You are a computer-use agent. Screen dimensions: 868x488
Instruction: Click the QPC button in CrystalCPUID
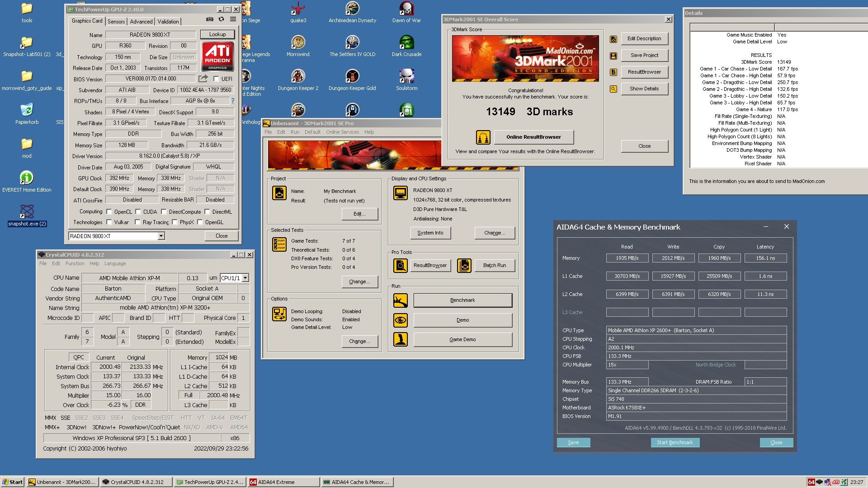[79, 357]
